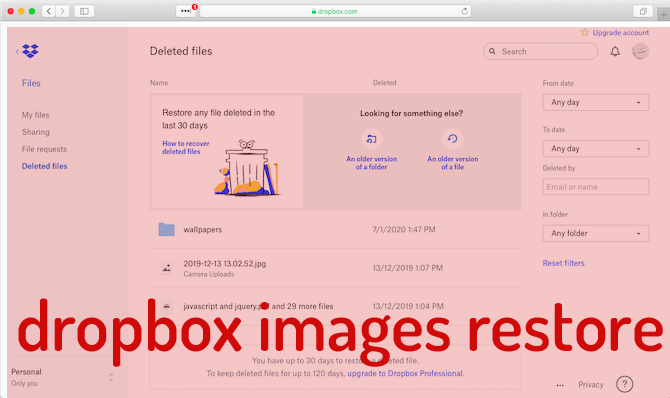Open the Privacy link
The height and width of the screenshot is (398, 670).
(x=591, y=384)
